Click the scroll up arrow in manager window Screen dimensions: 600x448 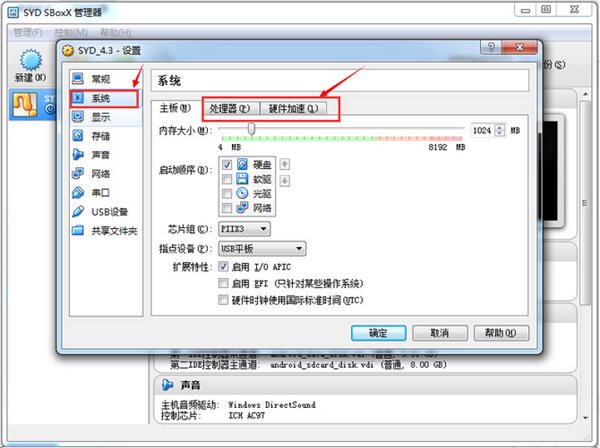click(585, 94)
